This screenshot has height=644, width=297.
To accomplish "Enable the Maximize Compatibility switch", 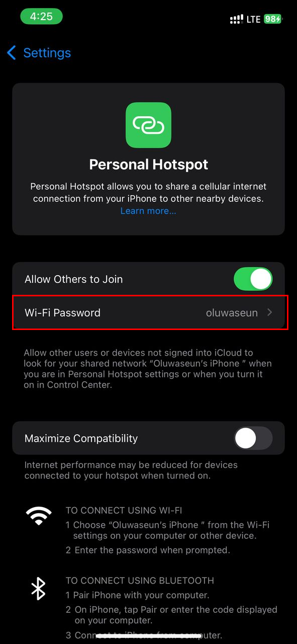I will tap(253, 438).
